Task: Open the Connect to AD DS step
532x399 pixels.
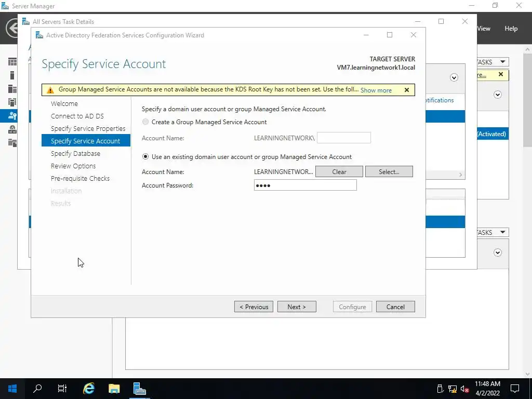Action: tap(77, 116)
